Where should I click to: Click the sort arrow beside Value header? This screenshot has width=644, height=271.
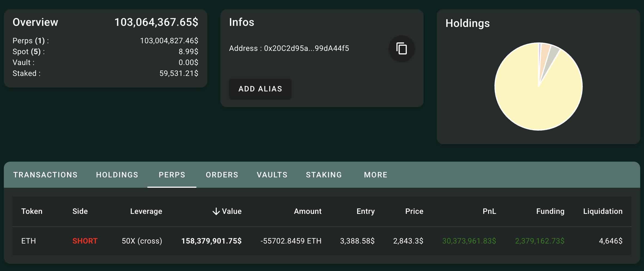(216, 211)
